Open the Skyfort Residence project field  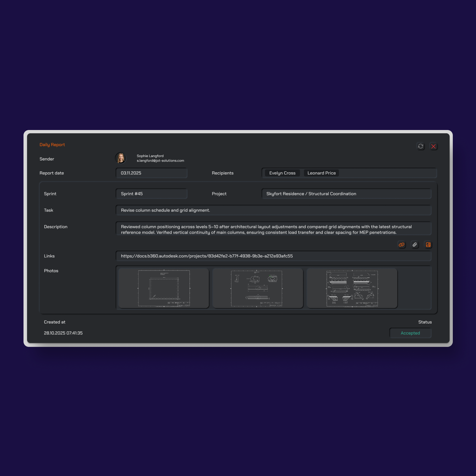click(346, 194)
